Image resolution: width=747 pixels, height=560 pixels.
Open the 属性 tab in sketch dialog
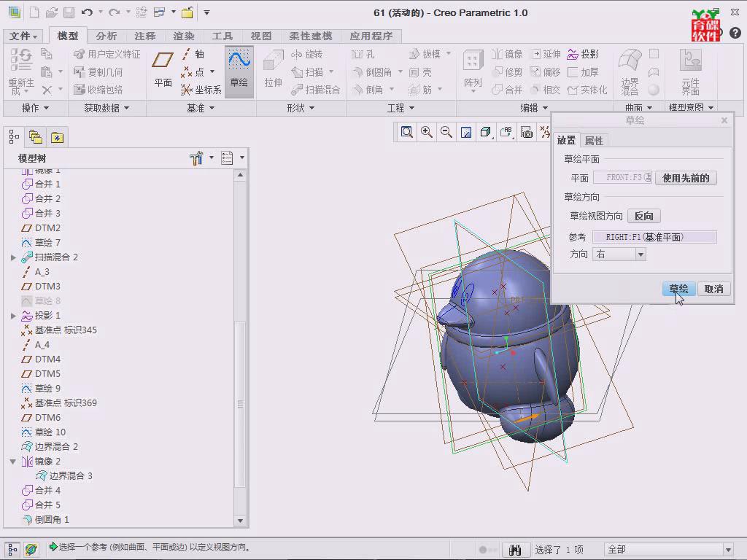[x=594, y=141]
